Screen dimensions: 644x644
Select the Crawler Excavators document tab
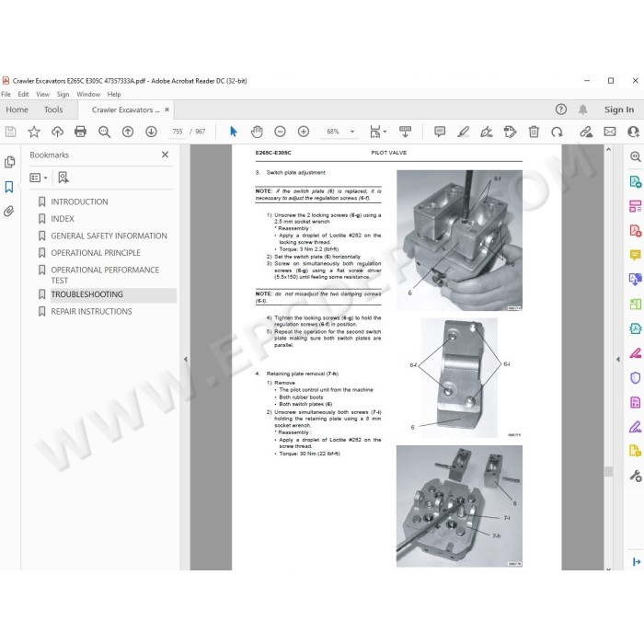tap(126, 110)
